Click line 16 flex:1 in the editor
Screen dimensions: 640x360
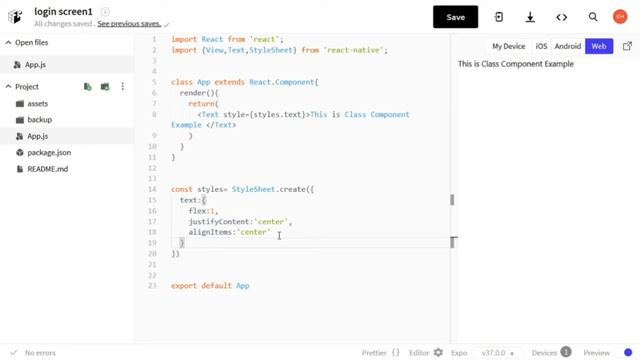[x=203, y=211]
